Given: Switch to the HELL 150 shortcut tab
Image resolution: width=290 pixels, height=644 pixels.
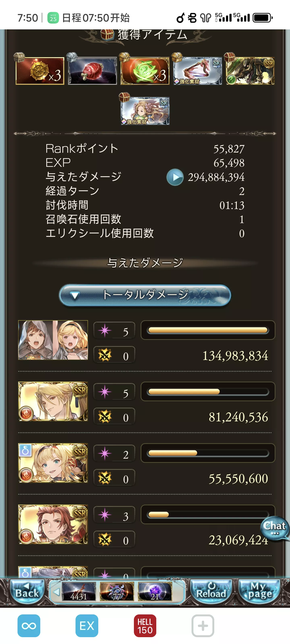Looking at the screenshot, I should pos(145,626).
